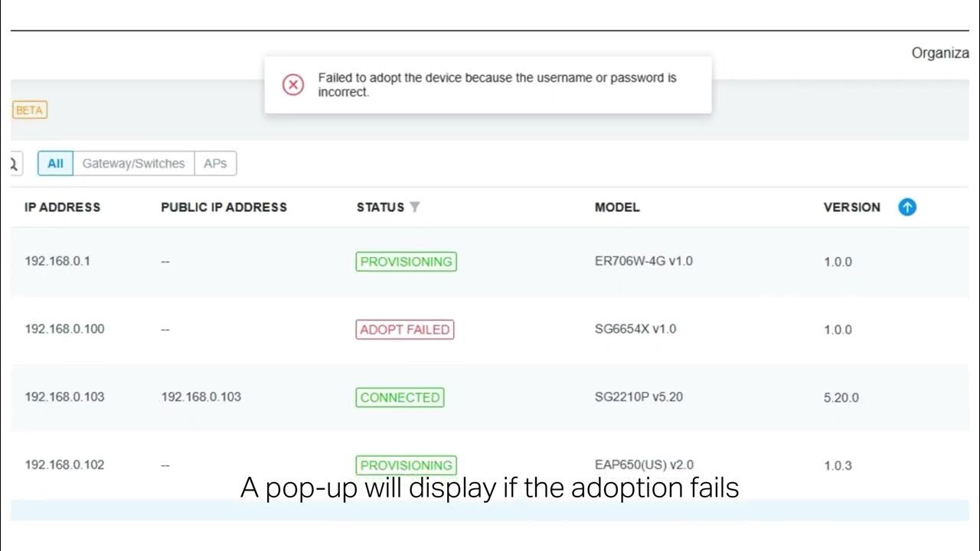The height and width of the screenshot is (551, 980).
Task: Click PROVISIONING status for ER706W-4G
Action: coord(406,262)
